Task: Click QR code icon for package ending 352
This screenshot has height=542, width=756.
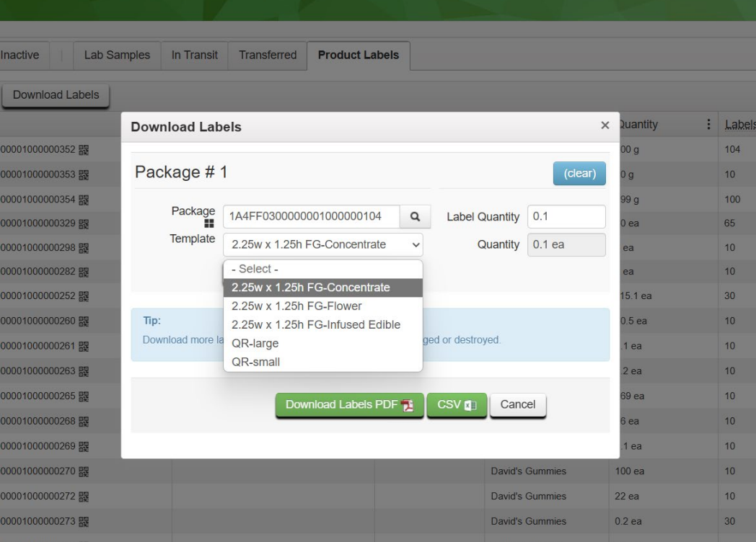Action: (x=84, y=150)
